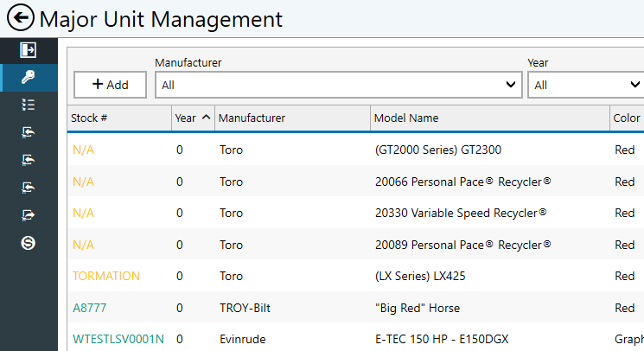The width and height of the screenshot is (644, 351).
Task: Sort by the Stock # column
Action: point(119,118)
